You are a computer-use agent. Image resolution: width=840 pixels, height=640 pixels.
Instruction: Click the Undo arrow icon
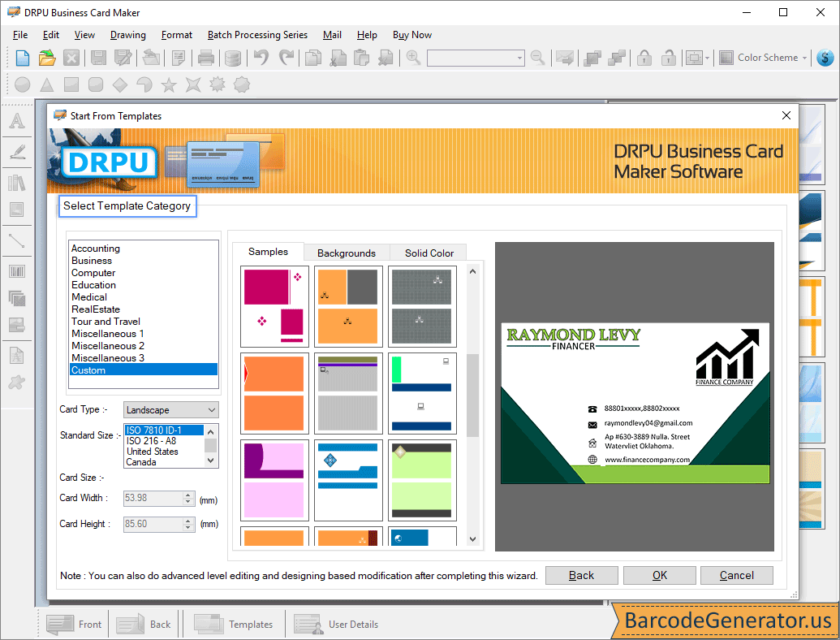(x=261, y=58)
